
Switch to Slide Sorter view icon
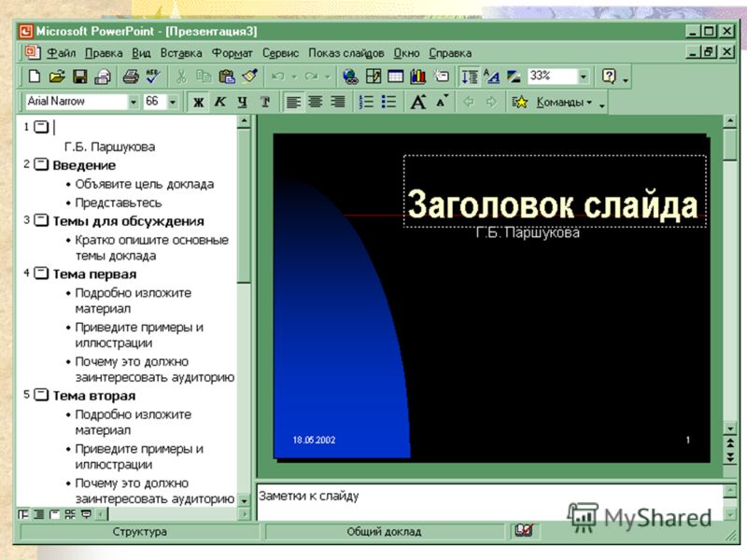tap(71, 514)
